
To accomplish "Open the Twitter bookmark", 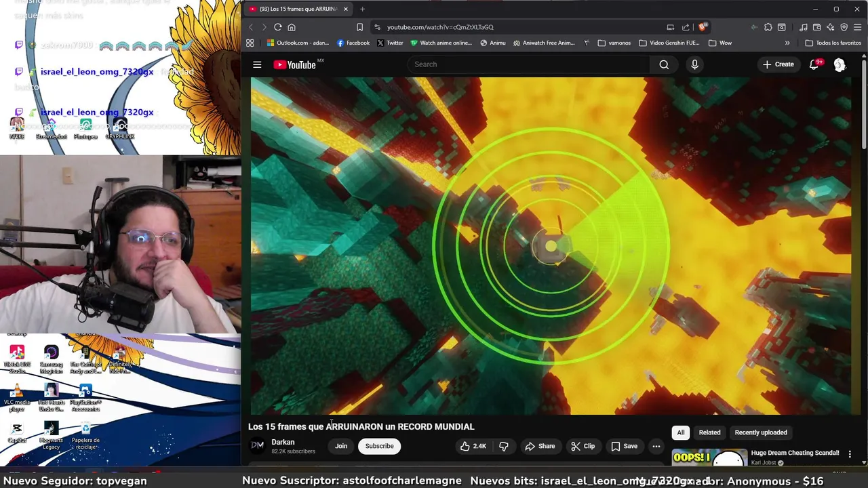I will point(390,43).
